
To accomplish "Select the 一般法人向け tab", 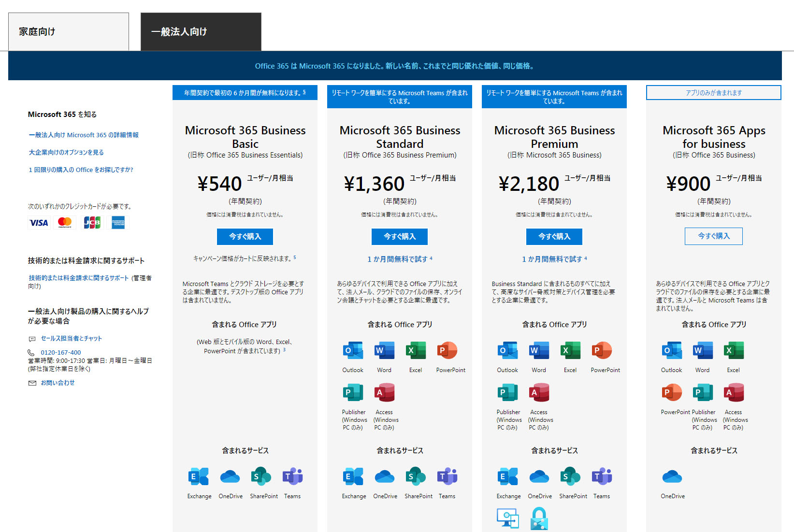I will (x=201, y=31).
